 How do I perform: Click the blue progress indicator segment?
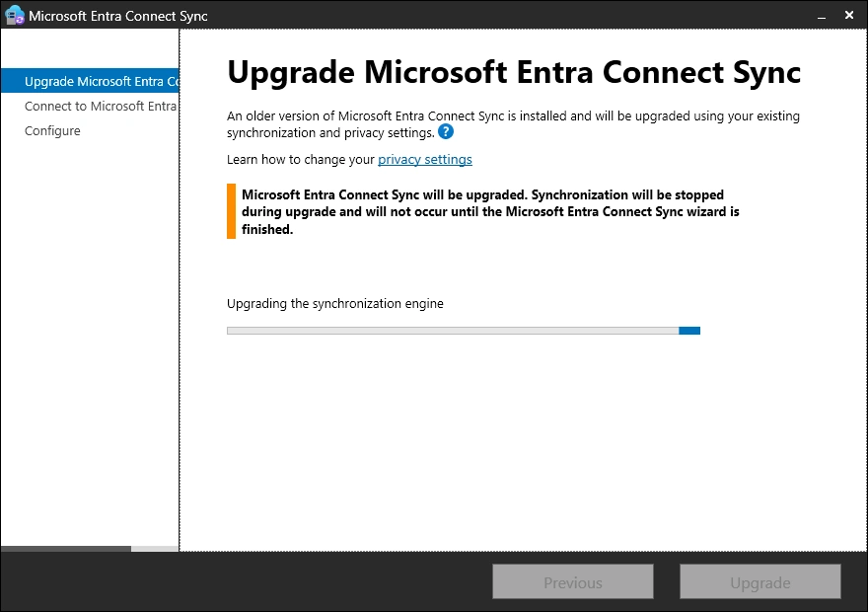(689, 331)
